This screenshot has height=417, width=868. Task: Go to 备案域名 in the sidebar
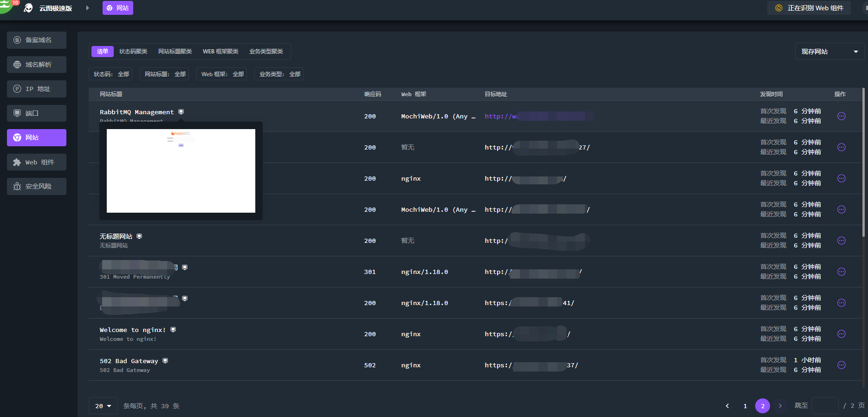pyautogui.click(x=37, y=40)
